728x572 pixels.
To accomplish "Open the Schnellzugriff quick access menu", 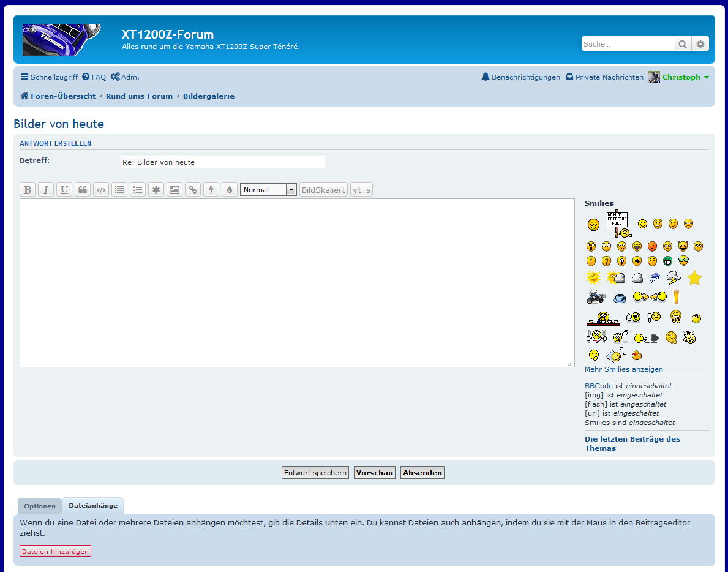I will tap(49, 77).
